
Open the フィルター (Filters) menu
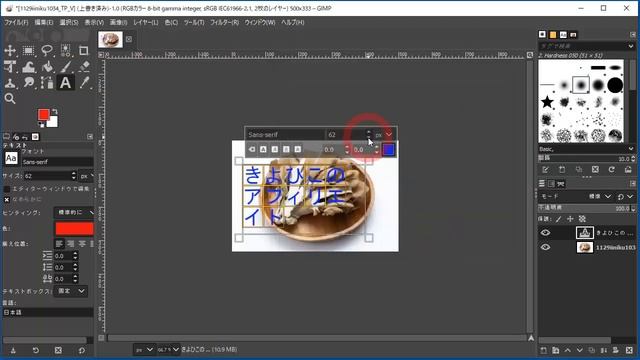[224, 22]
